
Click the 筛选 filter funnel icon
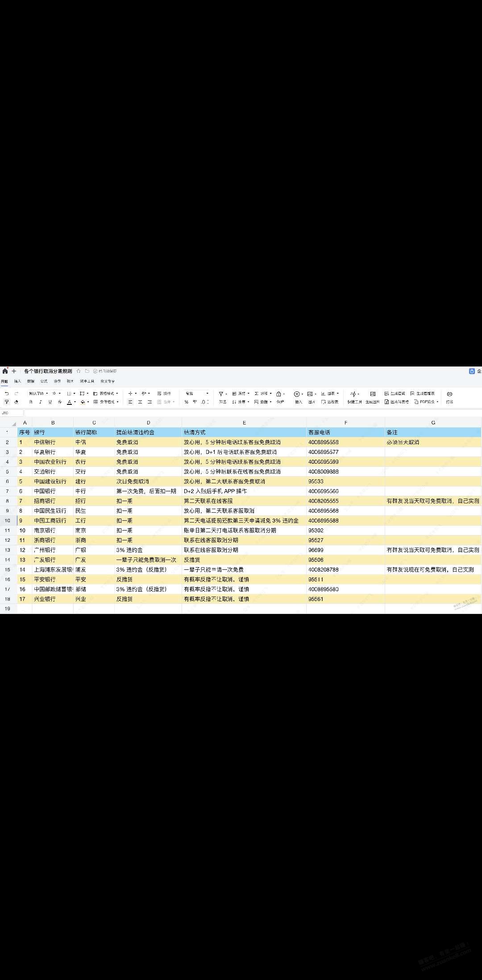pos(221,394)
